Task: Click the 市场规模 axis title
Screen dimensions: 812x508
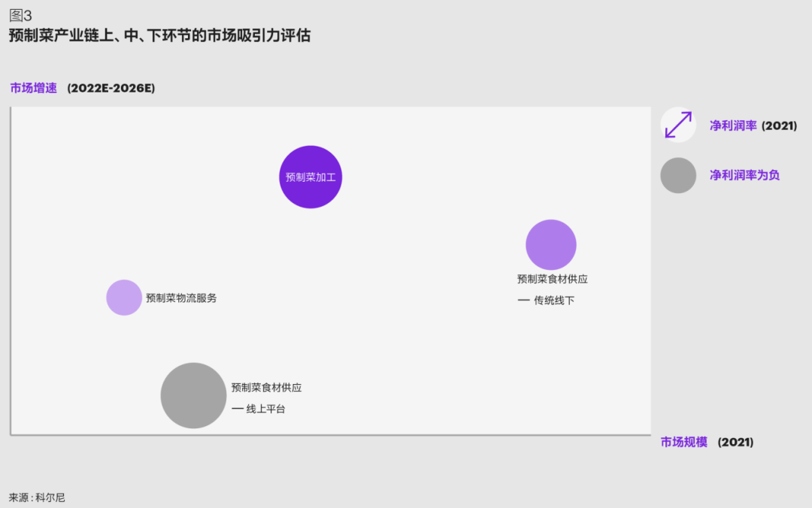Action: [684, 442]
